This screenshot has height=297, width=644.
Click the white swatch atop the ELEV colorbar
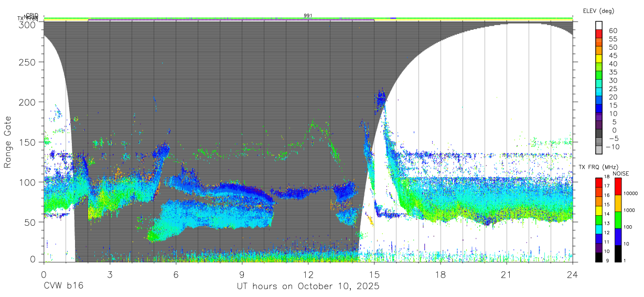coord(599,26)
